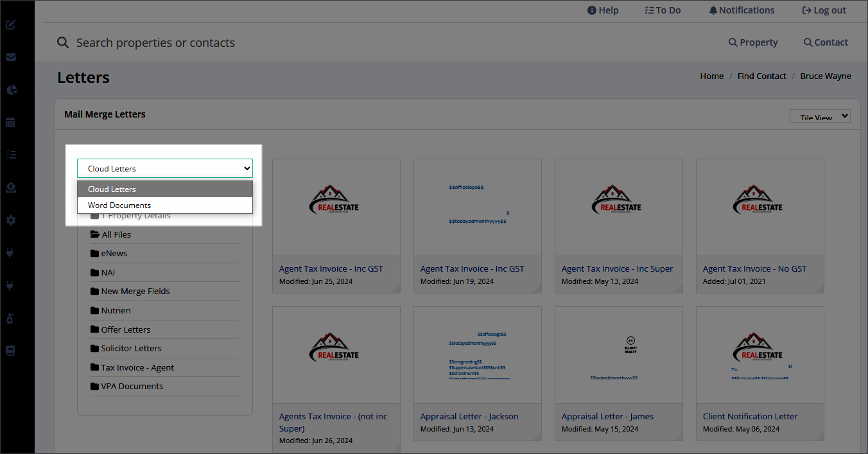Open the NAI folder label
The height and width of the screenshot is (454, 868).
[x=108, y=272]
